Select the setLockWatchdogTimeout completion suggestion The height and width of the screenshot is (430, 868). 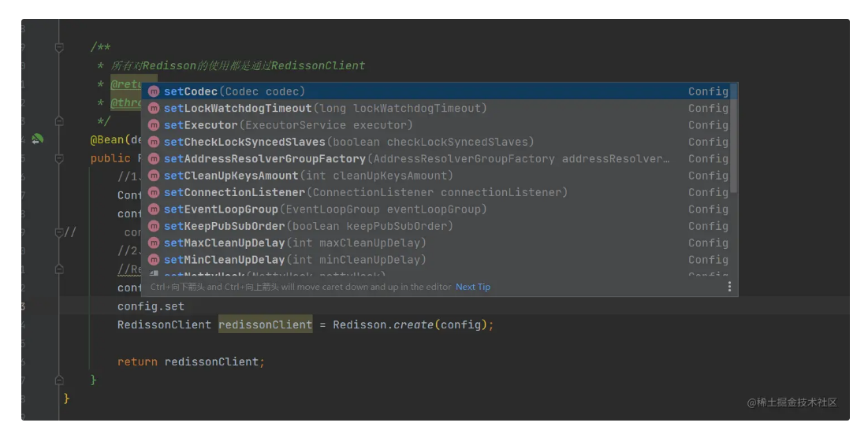pyautogui.click(x=325, y=109)
